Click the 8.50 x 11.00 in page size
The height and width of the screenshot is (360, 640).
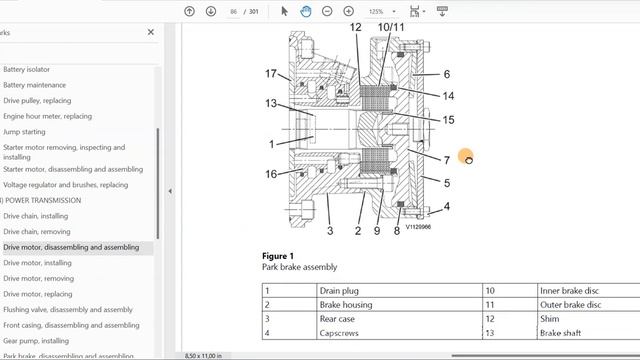point(203,356)
